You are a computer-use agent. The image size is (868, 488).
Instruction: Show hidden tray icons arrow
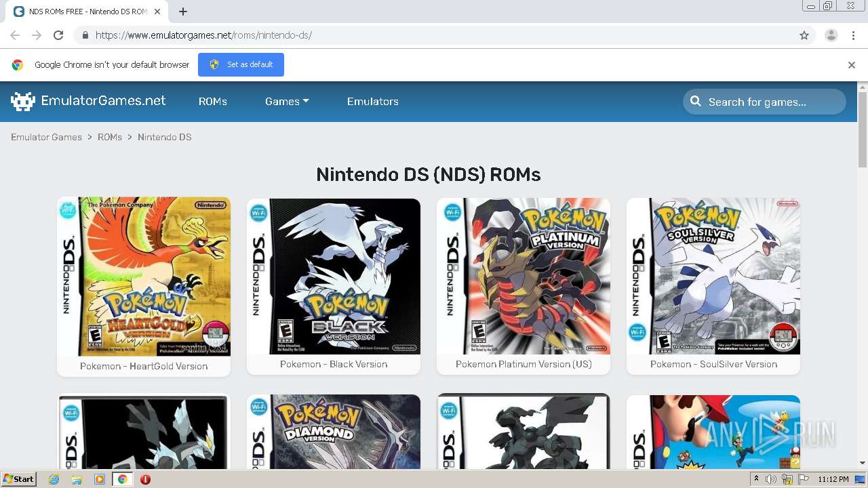click(756, 479)
